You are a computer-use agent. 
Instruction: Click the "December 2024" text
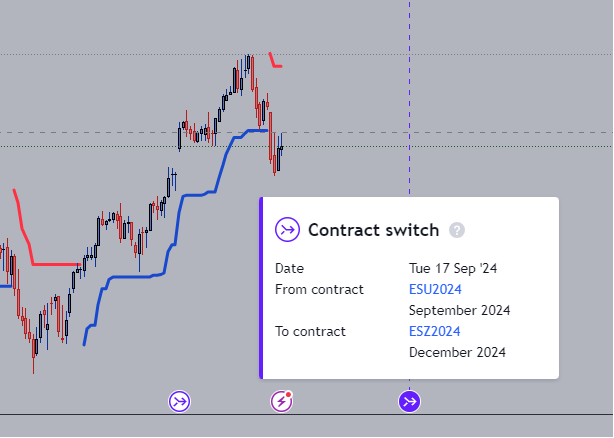457,352
